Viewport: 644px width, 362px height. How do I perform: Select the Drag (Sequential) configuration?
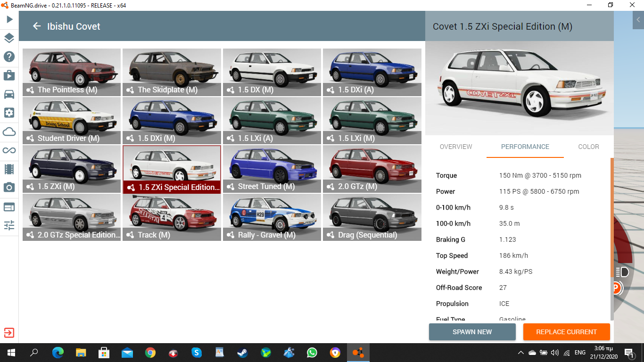tap(372, 217)
